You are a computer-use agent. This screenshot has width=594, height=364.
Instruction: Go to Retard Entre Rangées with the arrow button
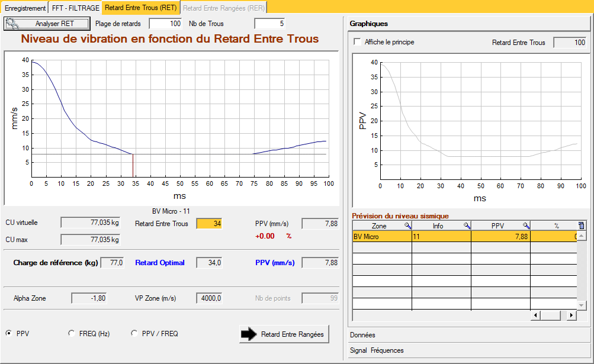(x=284, y=334)
